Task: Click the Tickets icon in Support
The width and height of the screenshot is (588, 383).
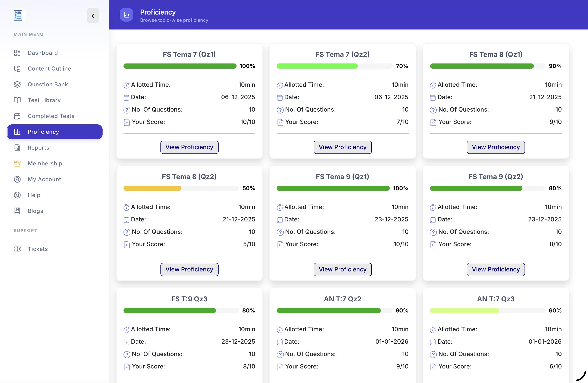Action: click(x=17, y=249)
